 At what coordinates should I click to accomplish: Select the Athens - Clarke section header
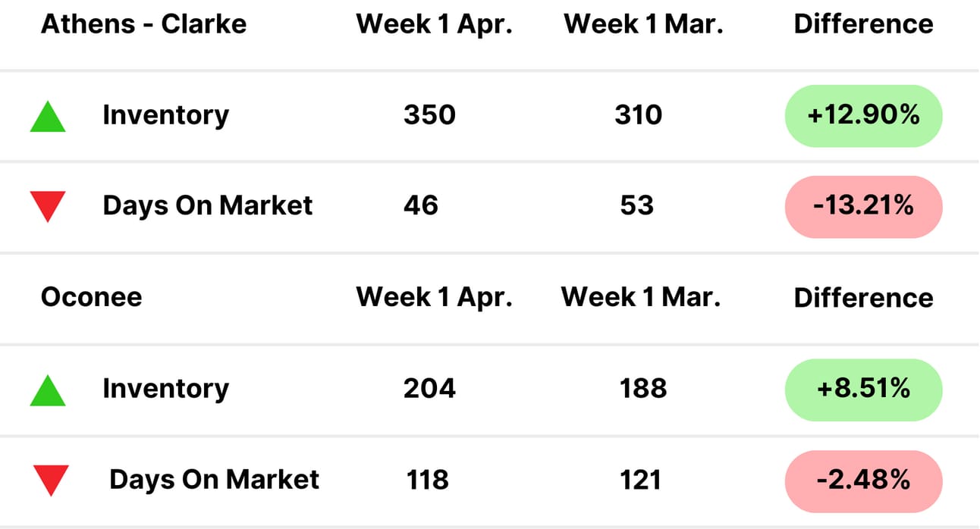143,23
